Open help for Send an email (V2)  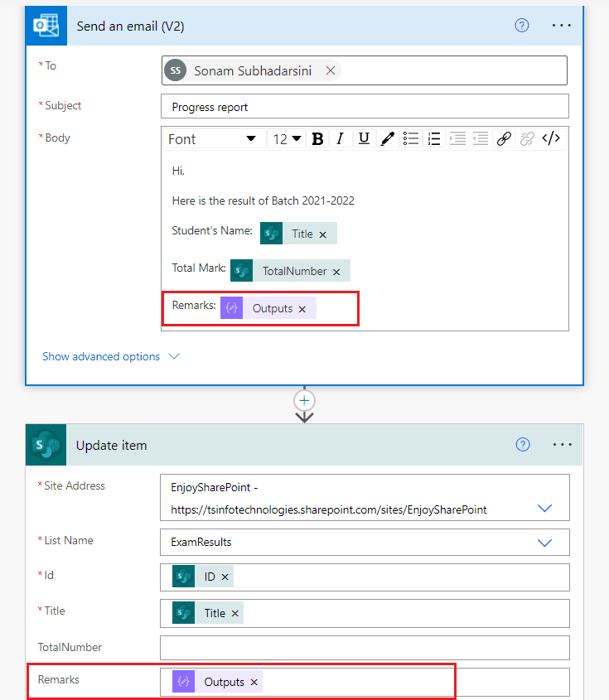(x=521, y=26)
